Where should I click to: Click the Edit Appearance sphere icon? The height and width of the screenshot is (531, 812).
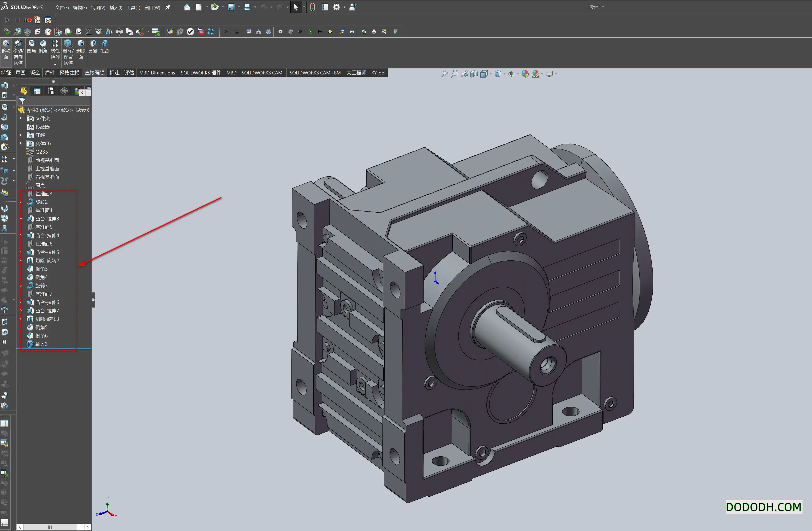[x=526, y=74]
